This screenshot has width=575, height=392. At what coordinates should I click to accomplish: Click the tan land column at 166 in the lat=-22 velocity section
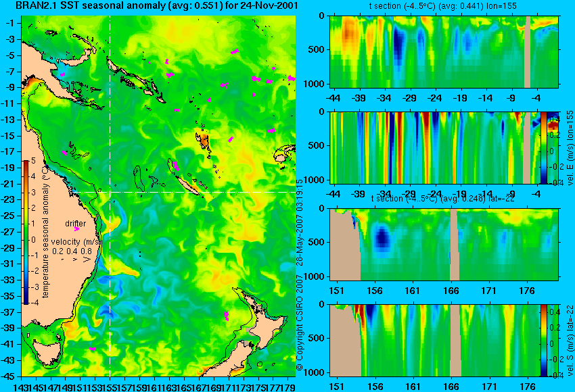pos(455,341)
